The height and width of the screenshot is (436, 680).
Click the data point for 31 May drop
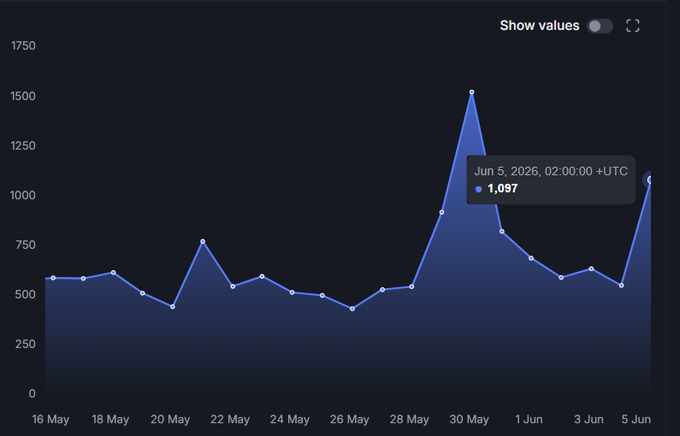[502, 231]
